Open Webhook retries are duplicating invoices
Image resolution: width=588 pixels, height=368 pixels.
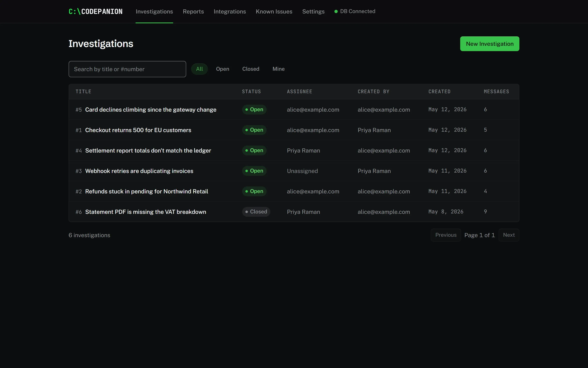pyautogui.click(x=139, y=171)
